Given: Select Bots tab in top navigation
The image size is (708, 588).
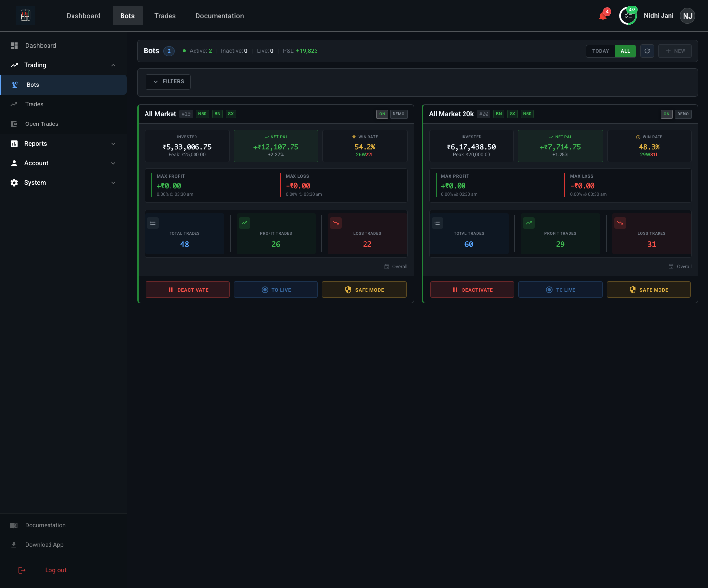Looking at the screenshot, I should point(127,16).
